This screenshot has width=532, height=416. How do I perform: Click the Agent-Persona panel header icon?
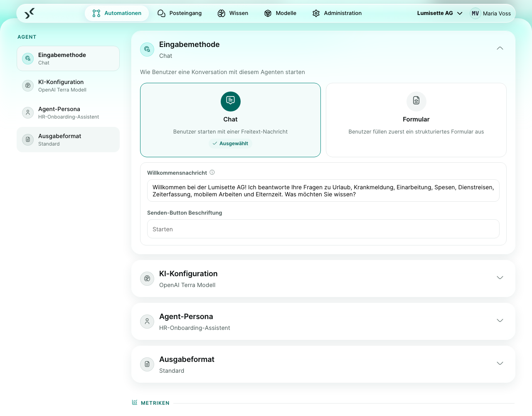(147, 322)
